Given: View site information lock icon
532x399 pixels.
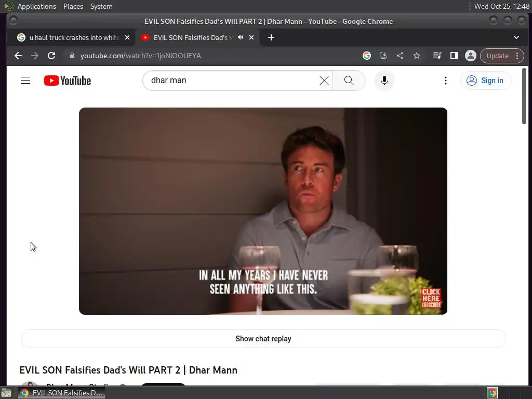Looking at the screenshot, I should pos(72,56).
